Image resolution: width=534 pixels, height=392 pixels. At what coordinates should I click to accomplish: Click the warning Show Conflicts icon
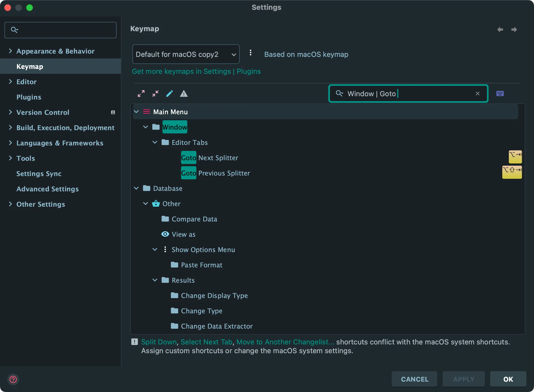click(184, 93)
